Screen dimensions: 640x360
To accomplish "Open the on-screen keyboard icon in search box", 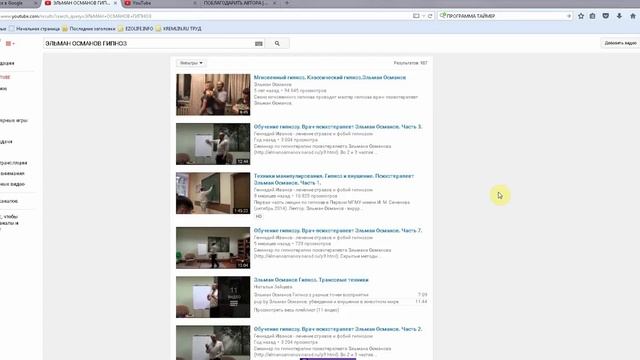I will 259,43.
